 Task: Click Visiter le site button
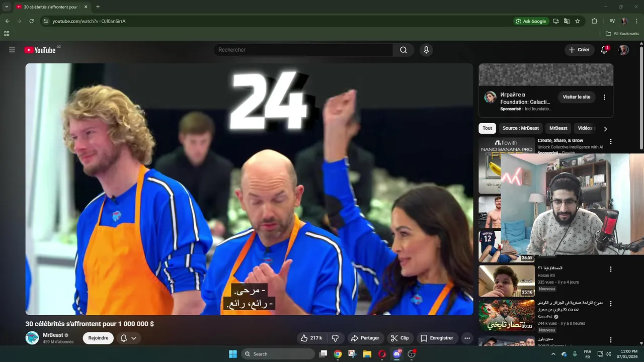[x=577, y=97]
